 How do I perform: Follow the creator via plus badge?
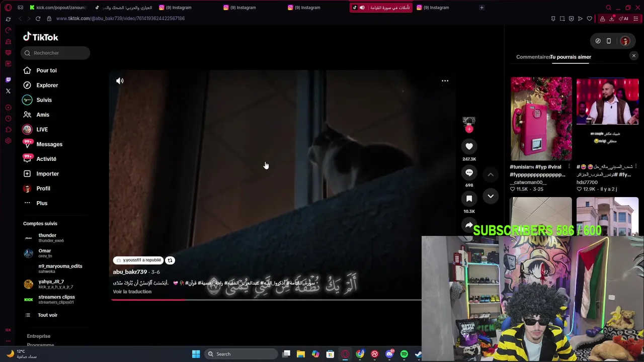tap(469, 129)
